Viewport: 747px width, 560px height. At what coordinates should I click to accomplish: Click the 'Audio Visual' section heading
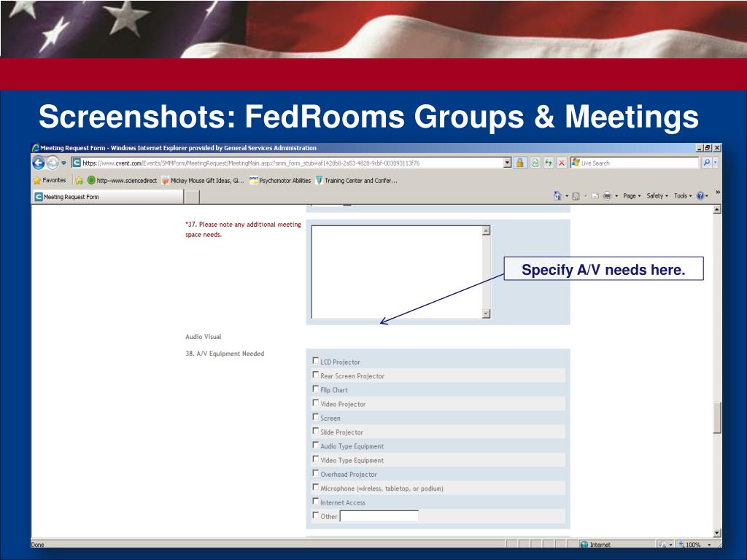[x=204, y=337]
